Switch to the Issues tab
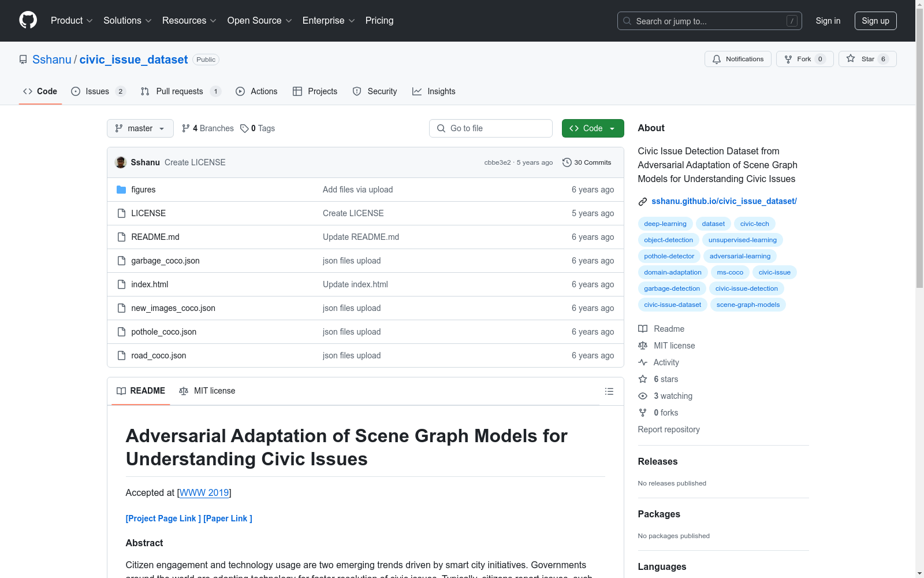The height and width of the screenshot is (578, 924). point(98,91)
